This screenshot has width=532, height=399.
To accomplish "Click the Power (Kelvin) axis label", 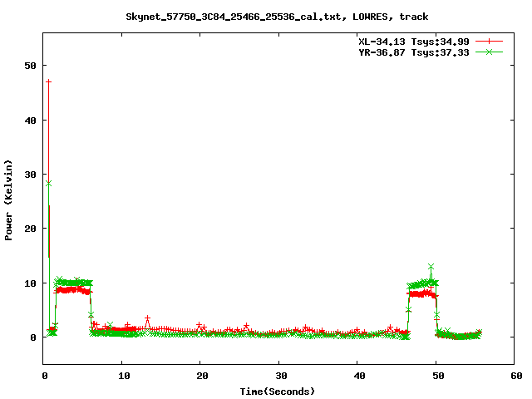I will 8,200.
